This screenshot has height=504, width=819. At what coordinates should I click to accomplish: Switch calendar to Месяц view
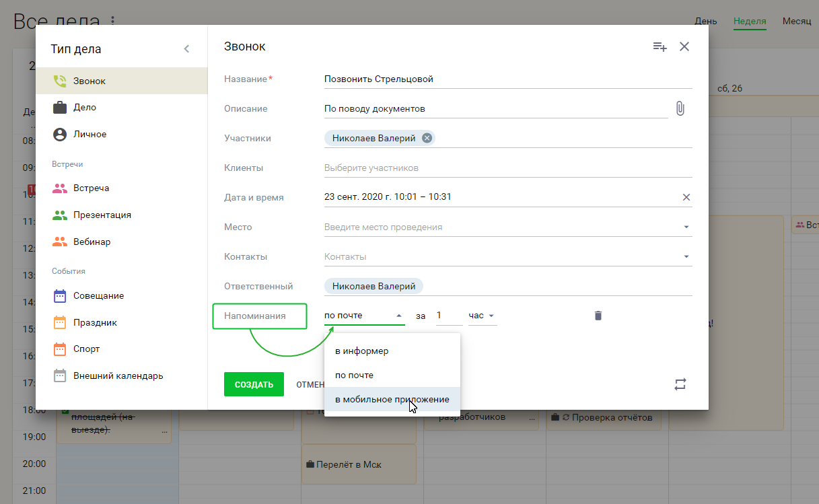click(797, 21)
